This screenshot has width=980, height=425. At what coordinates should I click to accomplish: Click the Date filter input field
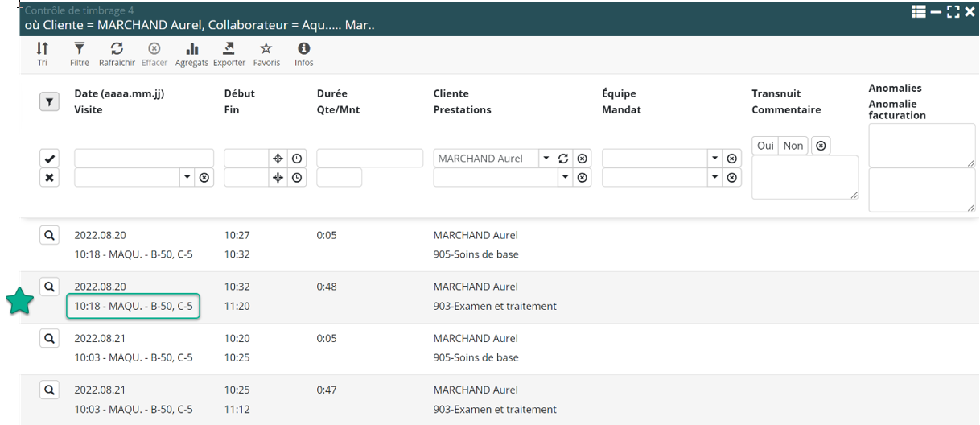(x=144, y=159)
